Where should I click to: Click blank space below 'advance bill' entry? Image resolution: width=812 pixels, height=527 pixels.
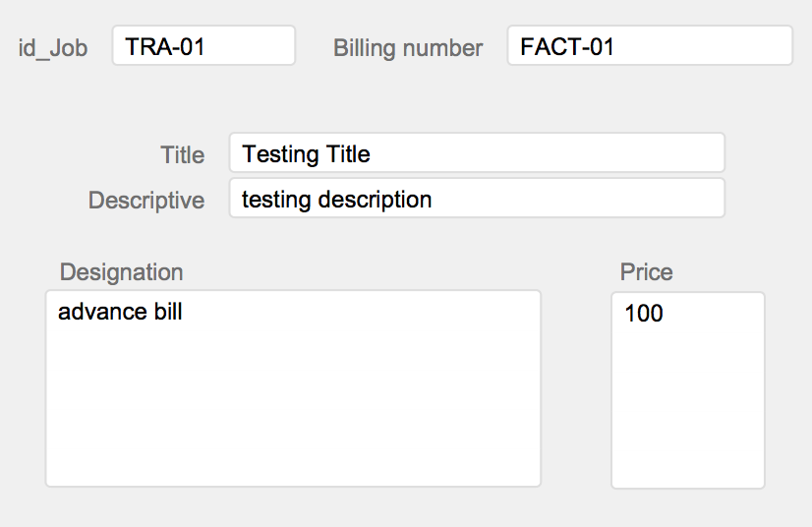293,404
